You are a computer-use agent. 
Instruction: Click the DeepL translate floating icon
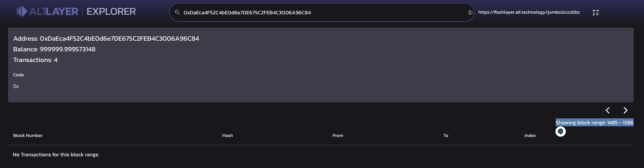click(560, 131)
